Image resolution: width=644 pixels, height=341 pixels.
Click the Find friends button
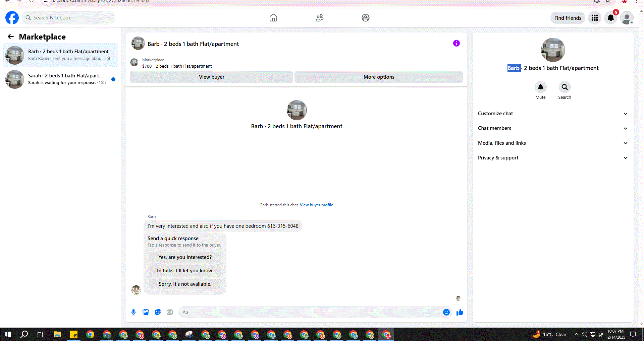[568, 18]
